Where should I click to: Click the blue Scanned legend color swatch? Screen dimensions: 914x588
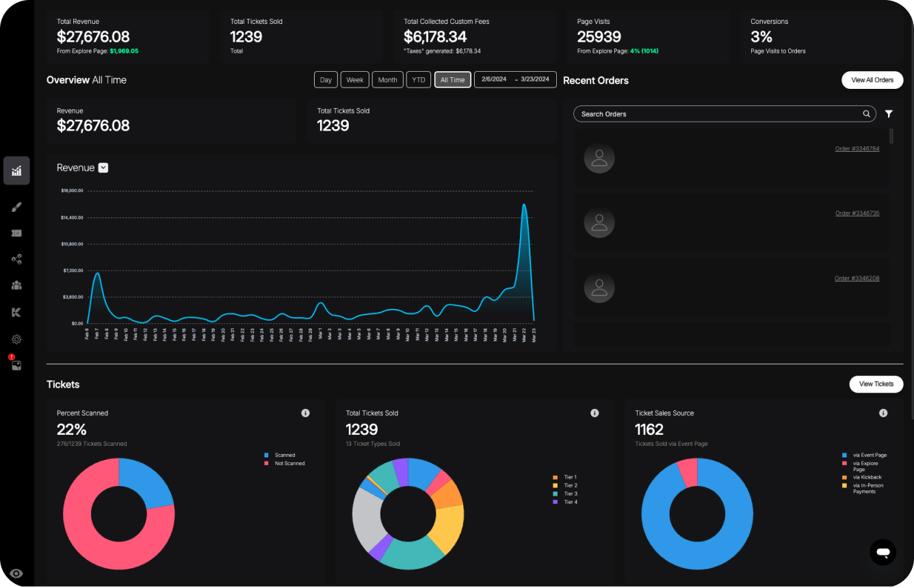click(x=267, y=455)
